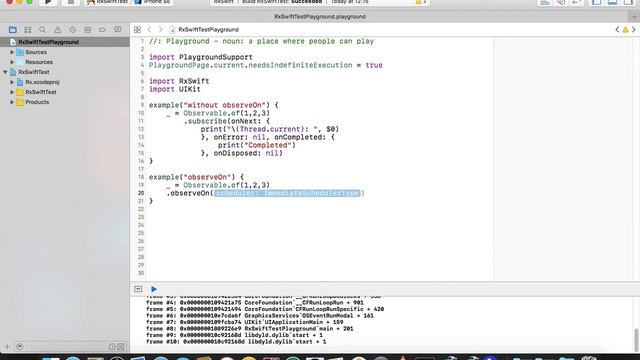This screenshot has width=640, height=360.
Task: Open the Debug navigator
Action: coord(87,29)
